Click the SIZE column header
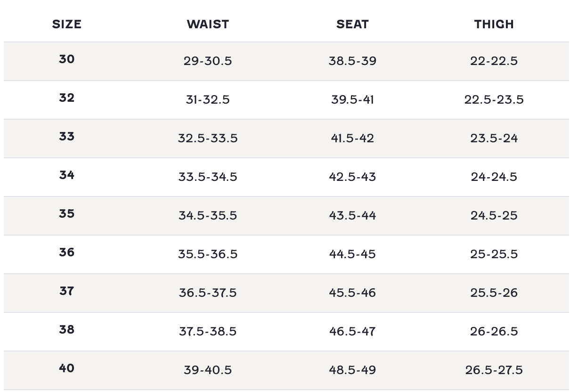The height and width of the screenshot is (392, 570). click(66, 24)
